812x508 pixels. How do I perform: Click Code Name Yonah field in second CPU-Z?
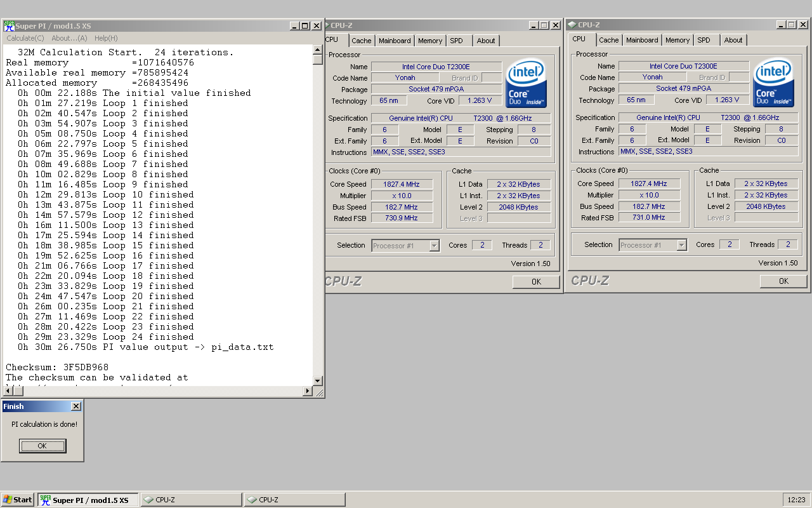pyautogui.click(x=652, y=77)
